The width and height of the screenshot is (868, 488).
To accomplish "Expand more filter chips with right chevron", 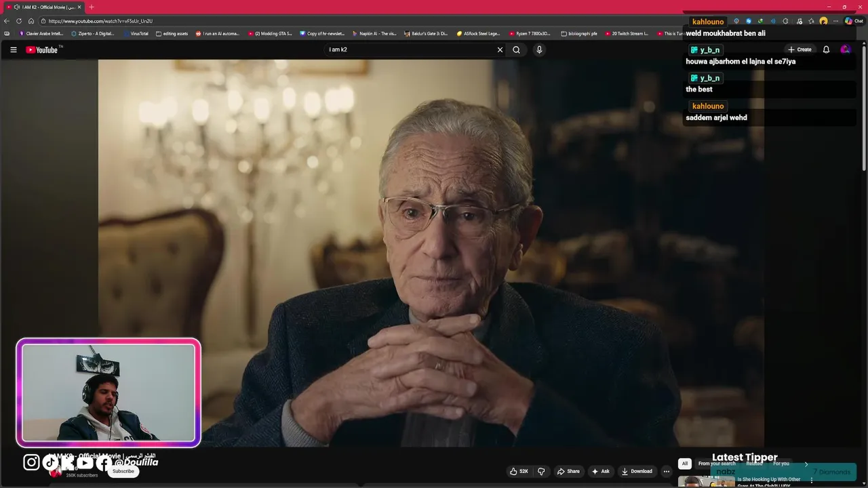I will point(806,464).
